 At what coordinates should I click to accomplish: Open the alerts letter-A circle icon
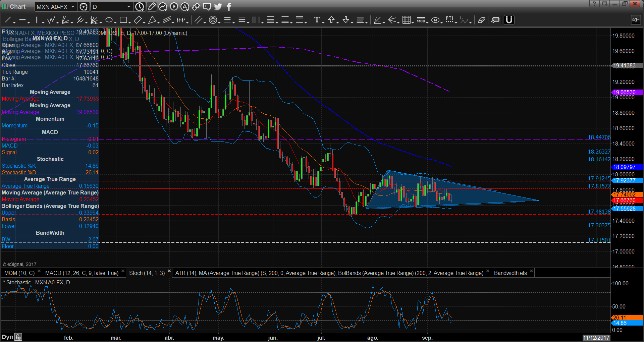click(x=185, y=7)
